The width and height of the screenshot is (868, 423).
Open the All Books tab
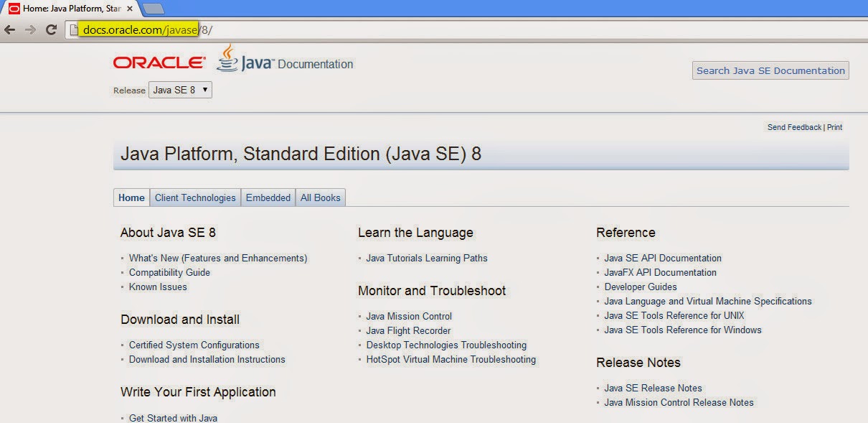(x=320, y=197)
